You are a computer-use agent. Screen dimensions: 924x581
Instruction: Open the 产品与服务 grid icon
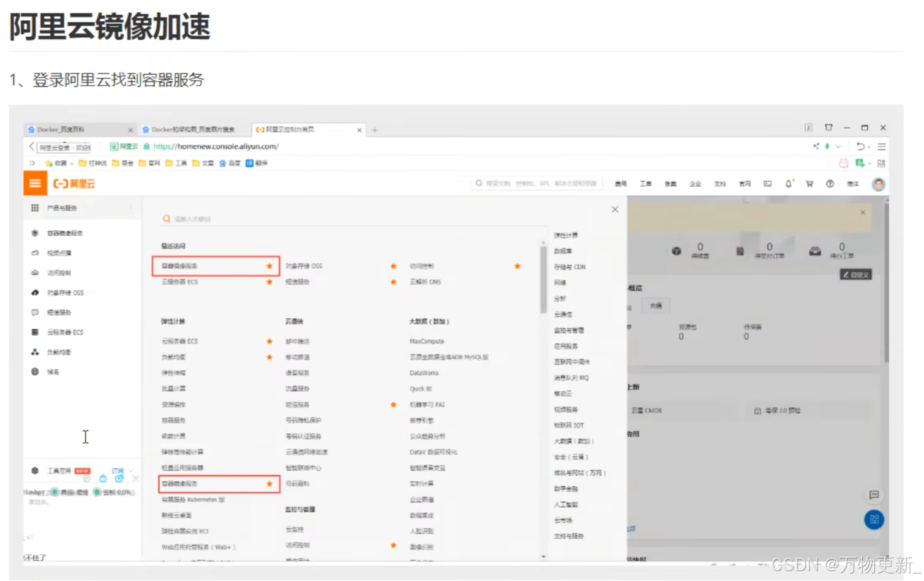click(35, 208)
